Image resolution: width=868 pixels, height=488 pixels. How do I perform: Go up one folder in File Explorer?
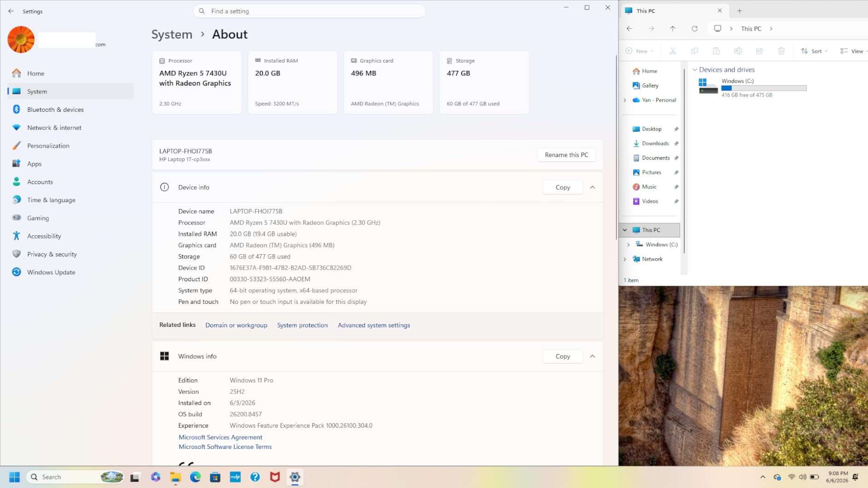pyautogui.click(x=673, y=29)
